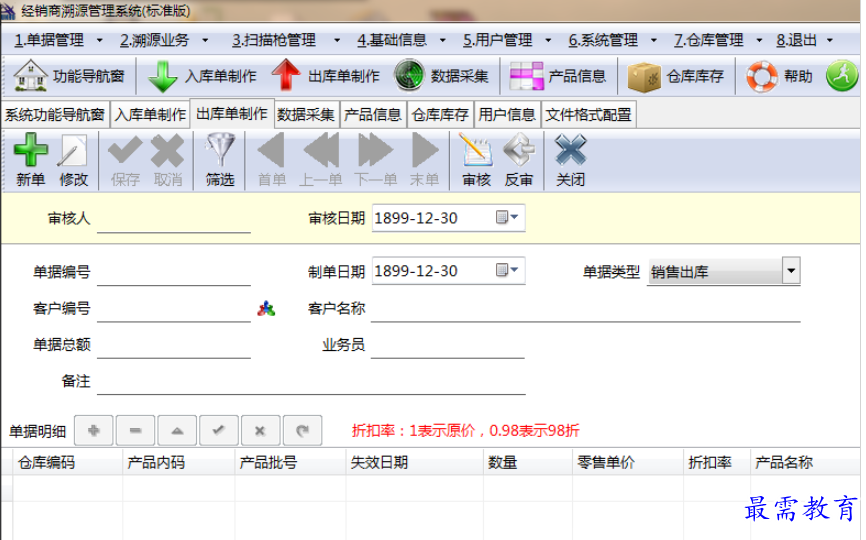Image resolution: width=866 pixels, height=540 pixels.
Task: Expand the 单据类型 combo box
Action: 791,271
